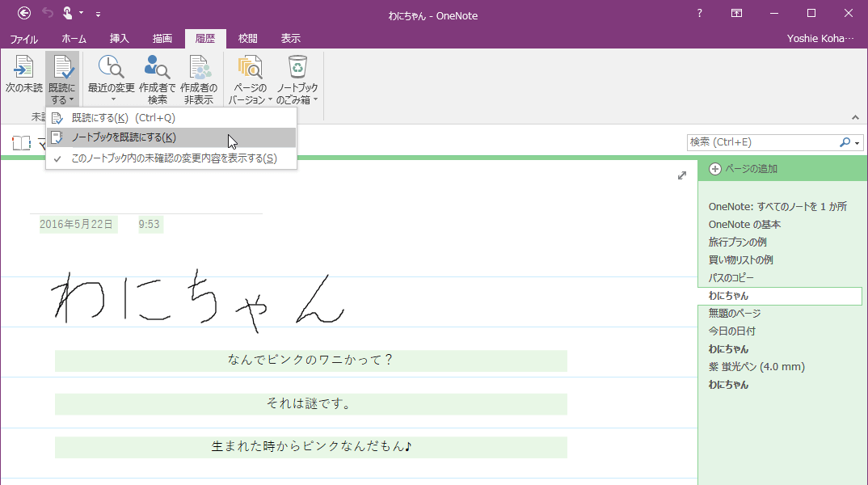This screenshot has width=868, height=485.
Task: Open page 今日の日付
Action: (732, 331)
